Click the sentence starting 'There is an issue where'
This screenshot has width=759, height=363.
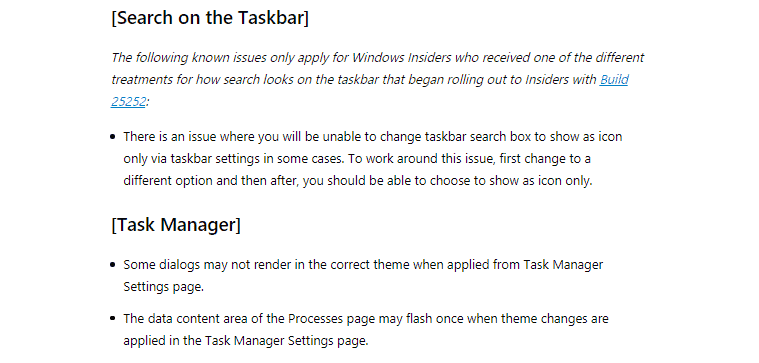(373, 136)
